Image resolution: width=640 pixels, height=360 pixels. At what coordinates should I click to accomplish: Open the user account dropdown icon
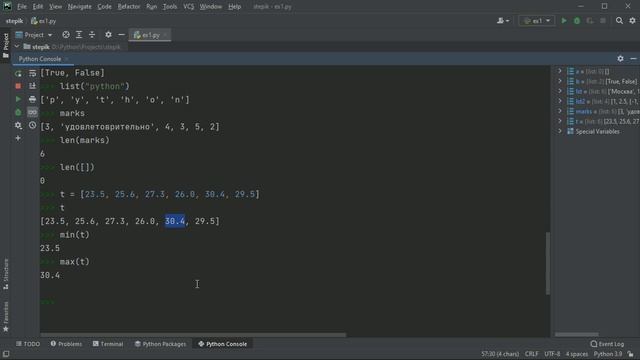(503, 20)
